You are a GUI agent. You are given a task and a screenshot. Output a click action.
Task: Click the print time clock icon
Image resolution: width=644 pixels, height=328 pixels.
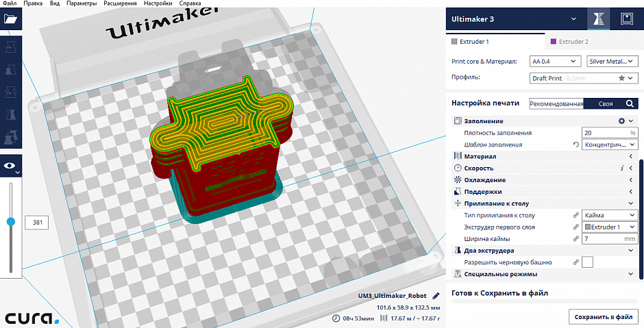pyautogui.click(x=336, y=318)
